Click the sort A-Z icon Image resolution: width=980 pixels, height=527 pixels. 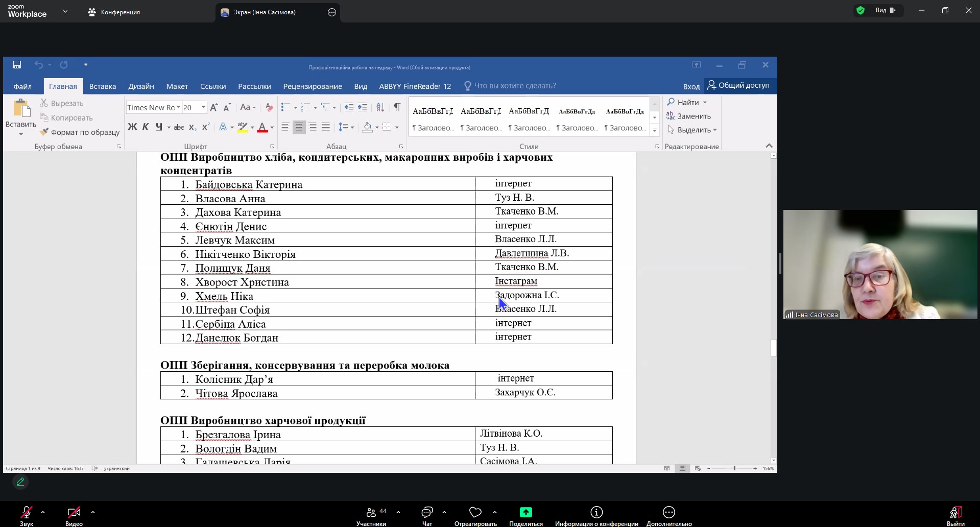[380, 107]
